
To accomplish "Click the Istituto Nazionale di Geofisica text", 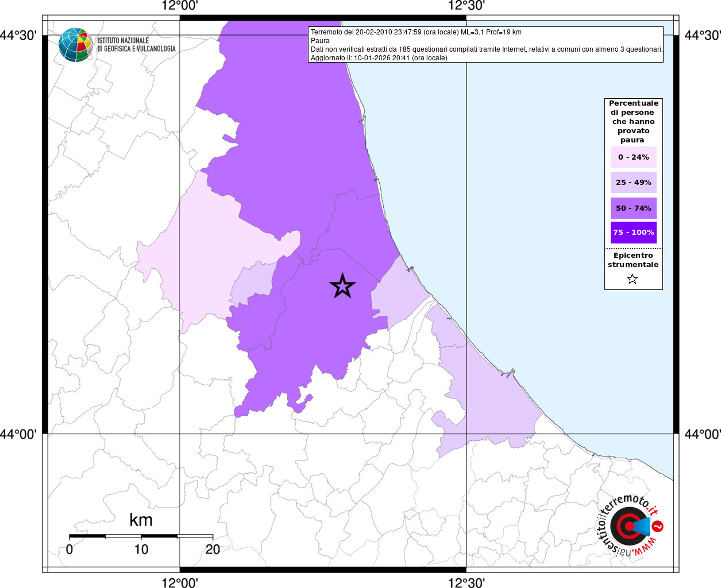I will coord(136,45).
